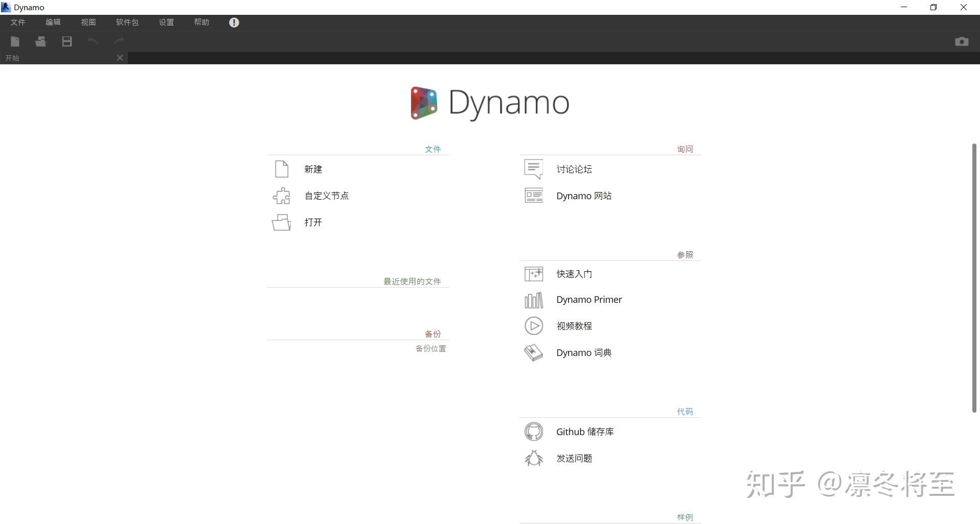
Task: Open the 备份位置 backup location
Action: pos(431,348)
